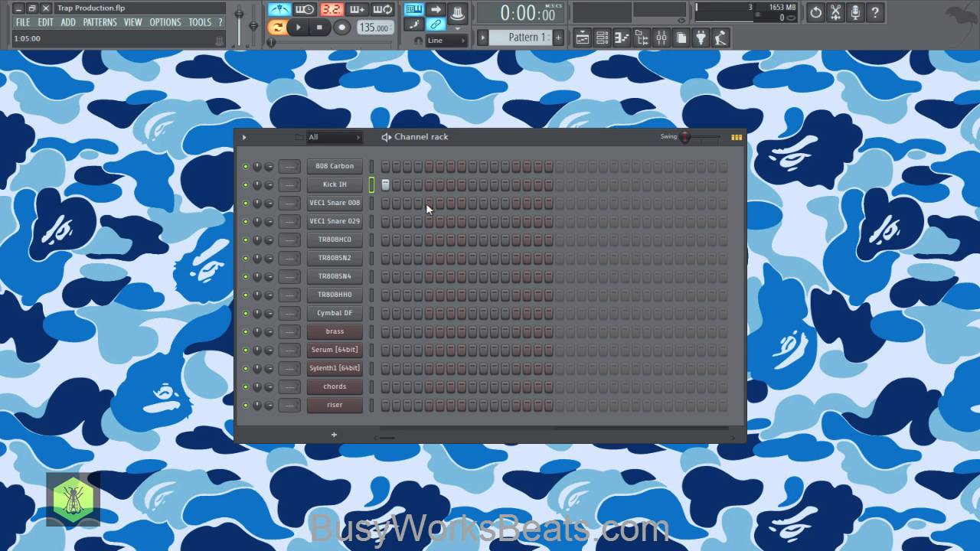Select the VEC1 Snare 029 channel button

[335, 221]
